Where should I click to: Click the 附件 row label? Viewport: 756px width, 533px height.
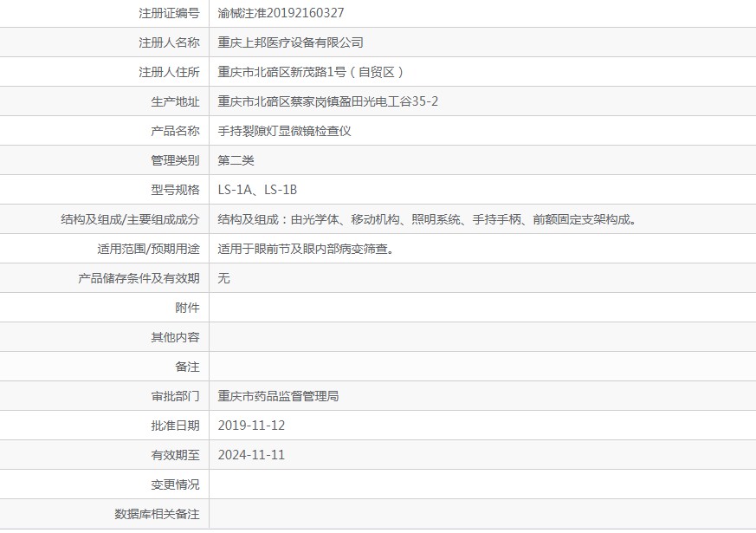187,308
